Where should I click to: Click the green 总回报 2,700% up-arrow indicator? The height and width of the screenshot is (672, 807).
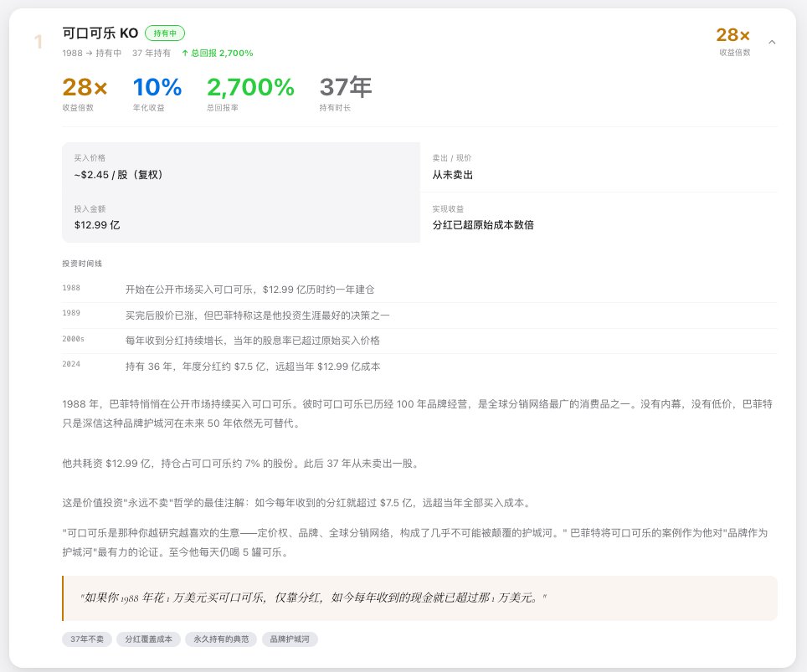217,53
